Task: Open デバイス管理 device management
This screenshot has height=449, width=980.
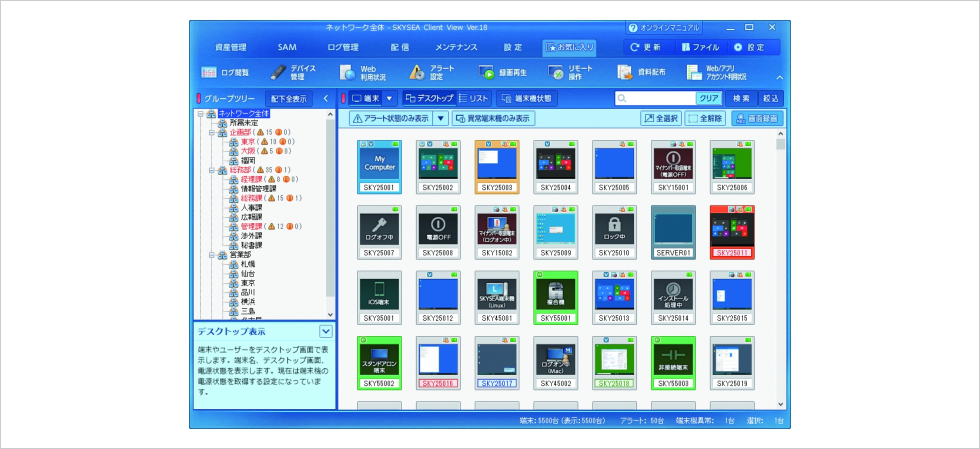Action: [293, 72]
